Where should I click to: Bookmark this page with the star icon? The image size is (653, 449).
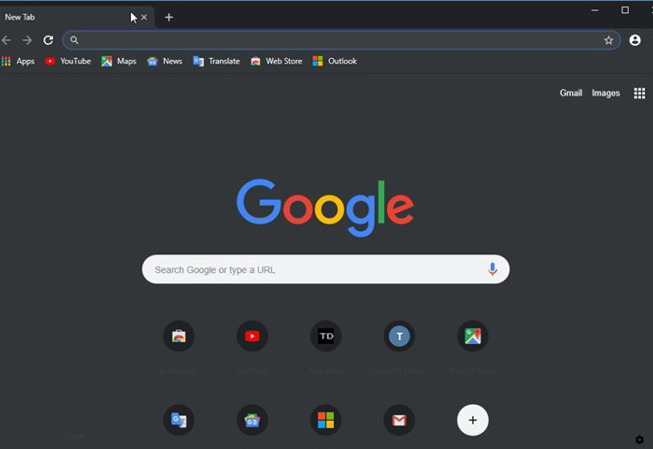tap(608, 40)
